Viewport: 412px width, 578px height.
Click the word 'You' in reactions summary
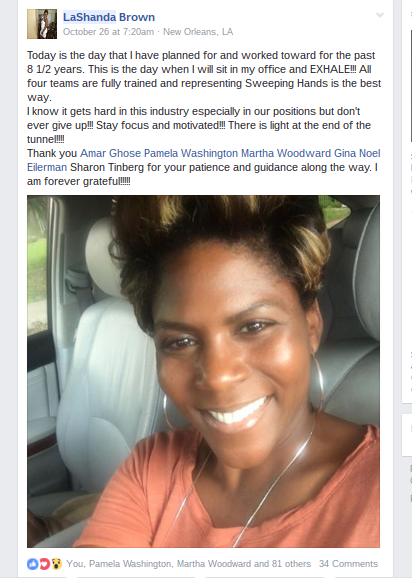point(75,564)
